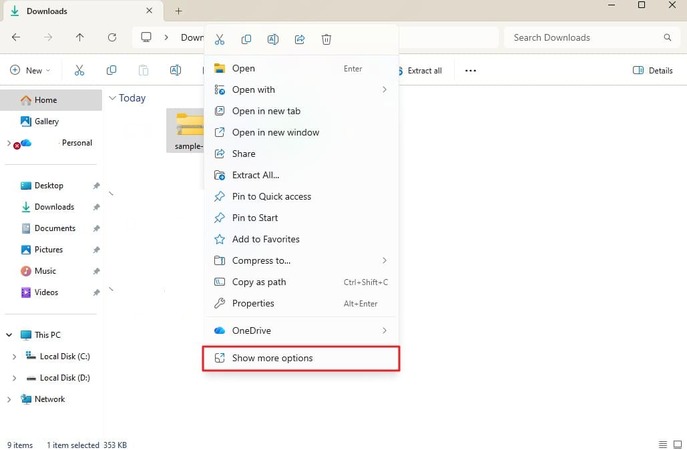The width and height of the screenshot is (687, 450).
Task: Click the Rename icon in context menu
Action: [x=273, y=39]
